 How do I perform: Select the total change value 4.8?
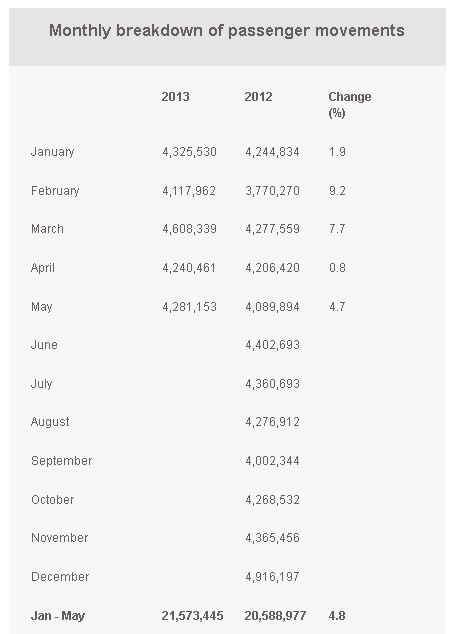[x=337, y=616]
